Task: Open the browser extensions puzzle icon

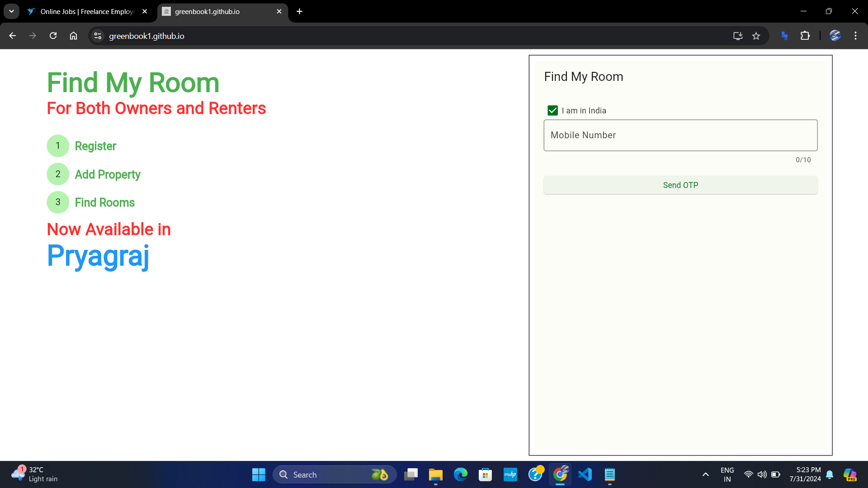Action: pyautogui.click(x=805, y=36)
